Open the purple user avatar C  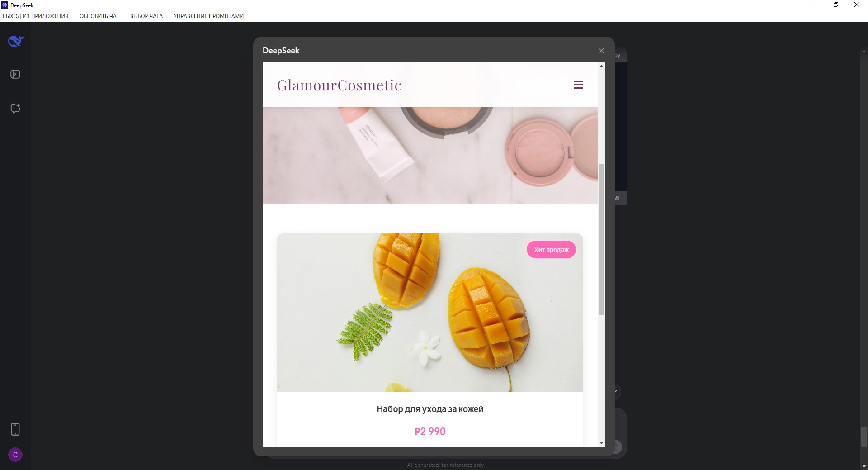(x=15, y=455)
